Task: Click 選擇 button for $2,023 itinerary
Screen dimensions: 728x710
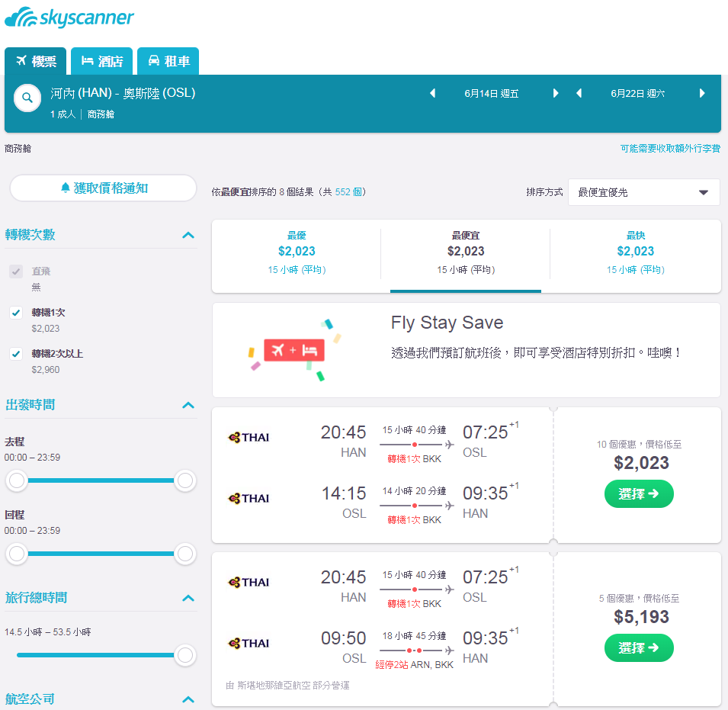Action: pos(639,493)
